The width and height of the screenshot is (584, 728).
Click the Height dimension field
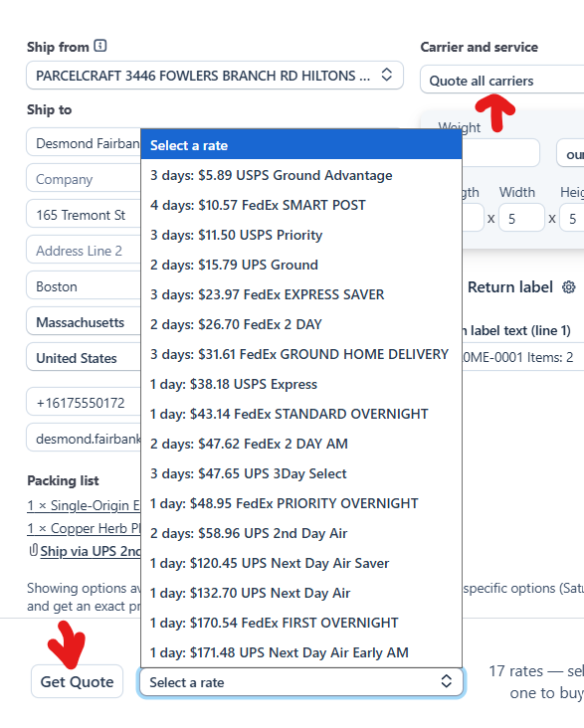pyautogui.click(x=572, y=218)
